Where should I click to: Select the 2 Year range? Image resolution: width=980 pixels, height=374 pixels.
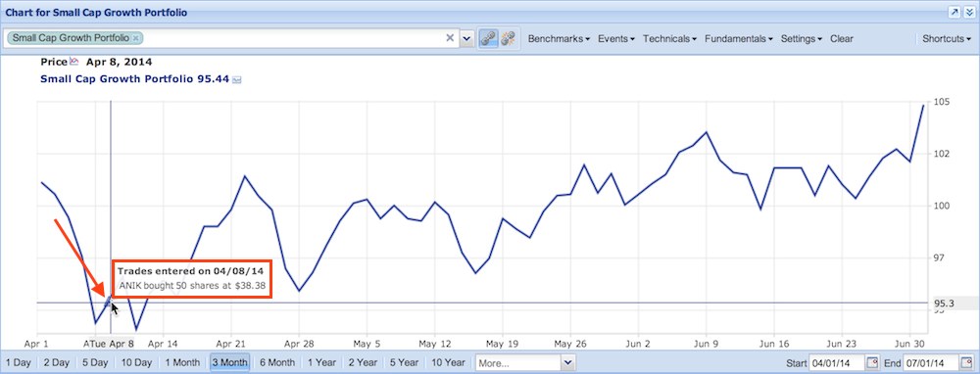pyautogui.click(x=363, y=362)
